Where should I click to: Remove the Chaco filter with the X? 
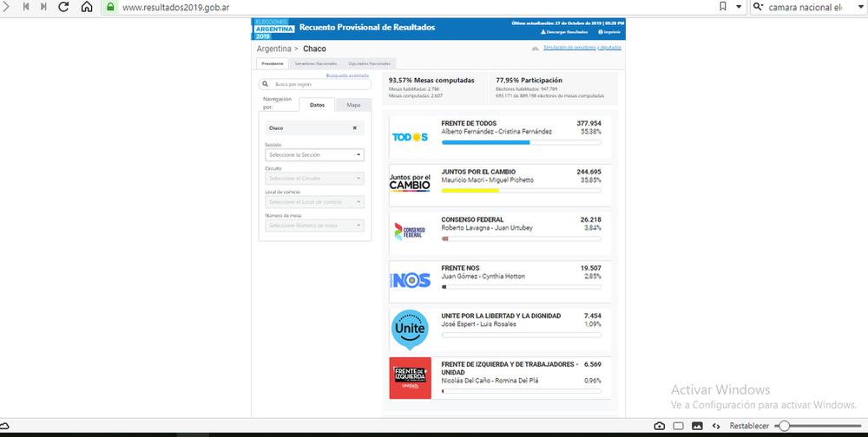coord(354,127)
